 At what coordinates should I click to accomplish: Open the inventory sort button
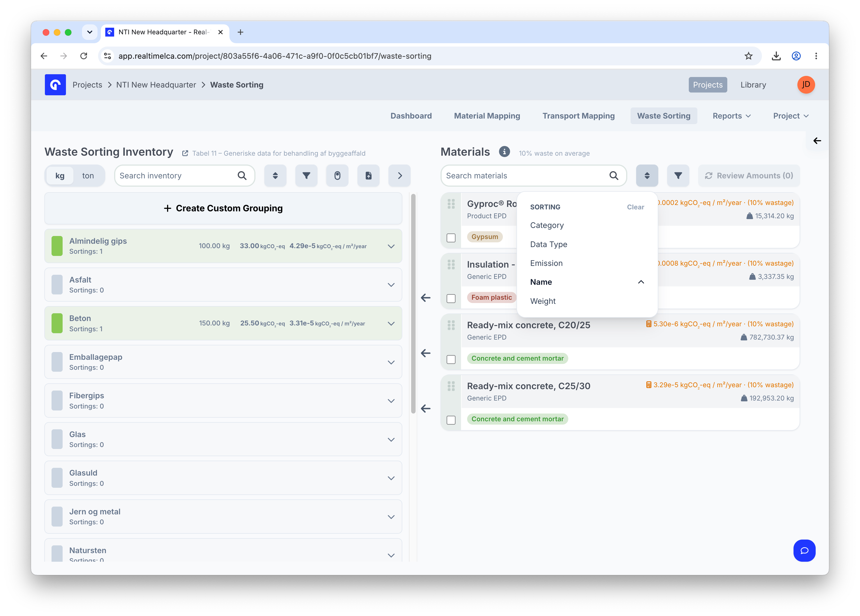click(275, 176)
